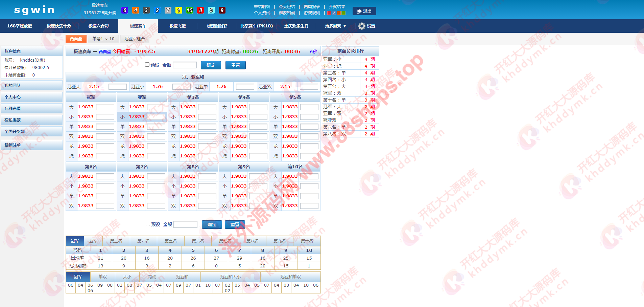Click the yellow number 1 result ball
644x307 pixels.
click(179, 10)
